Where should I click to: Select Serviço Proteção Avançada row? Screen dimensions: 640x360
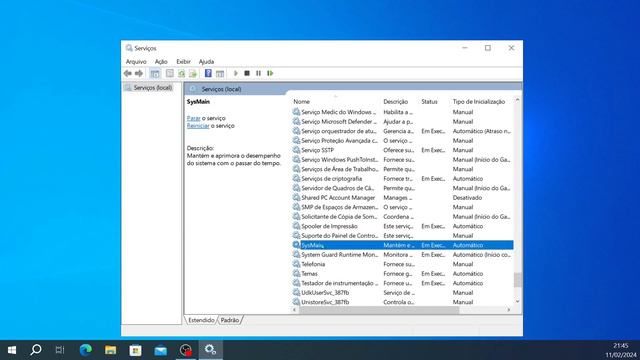pos(402,140)
